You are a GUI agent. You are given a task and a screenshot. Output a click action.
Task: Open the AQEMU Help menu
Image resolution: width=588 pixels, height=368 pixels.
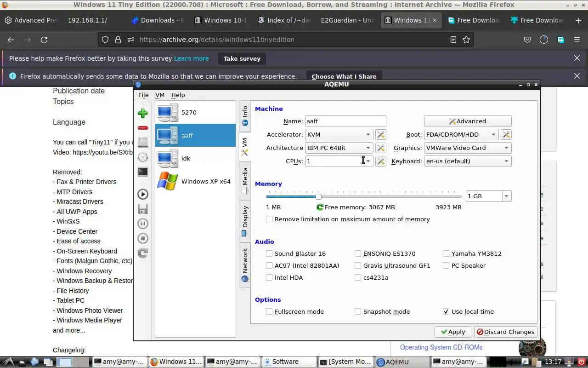click(x=178, y=95)
